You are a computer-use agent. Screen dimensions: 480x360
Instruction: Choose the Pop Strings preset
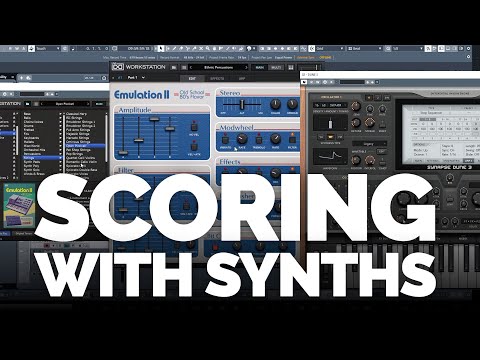74,154
